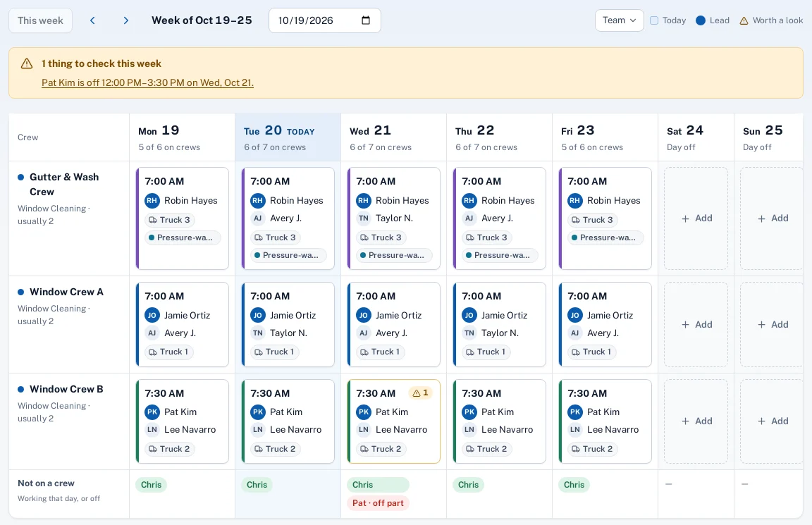Viewport: 812px width, 525px height.
Task: Click TN avatar on Thursday Window Crew A shift
Action: click(469, 333)
